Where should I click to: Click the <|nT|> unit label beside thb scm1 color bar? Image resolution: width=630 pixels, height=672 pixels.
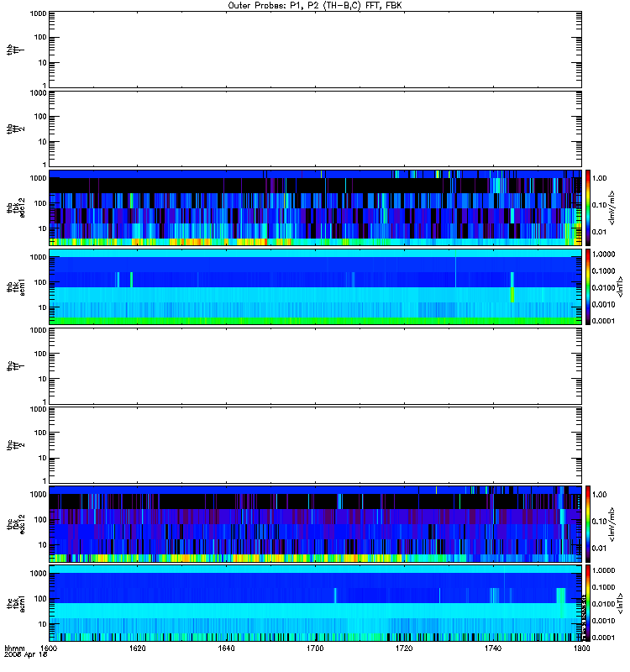tap(619, 286)
